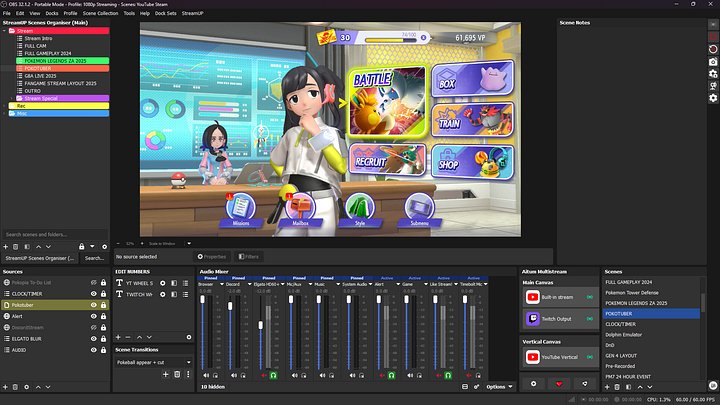The image size is (720, 405).
Task: Toggle mixer layout icon beside Options
Action: [465, 387]
